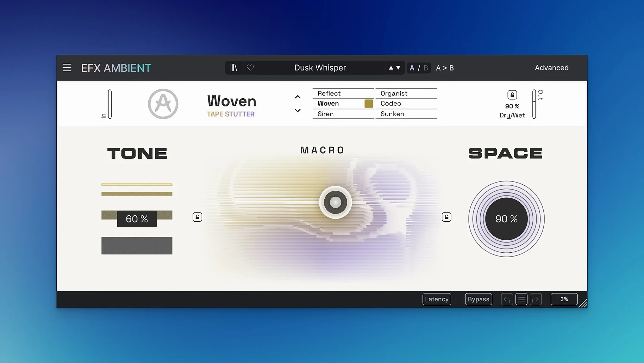The width and height of the screenshot is (644, 363).
Task: Click the window resize handle corner
Action: pos(583,303)
